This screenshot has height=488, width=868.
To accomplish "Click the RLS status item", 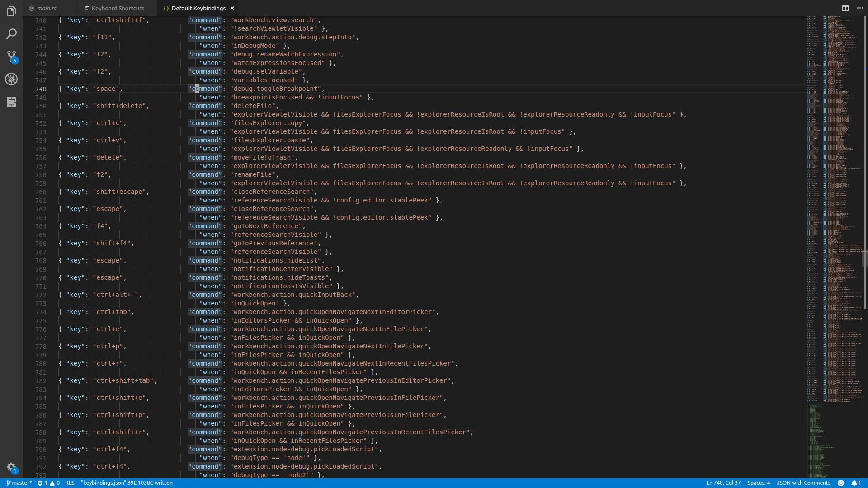I will point(70,483).
